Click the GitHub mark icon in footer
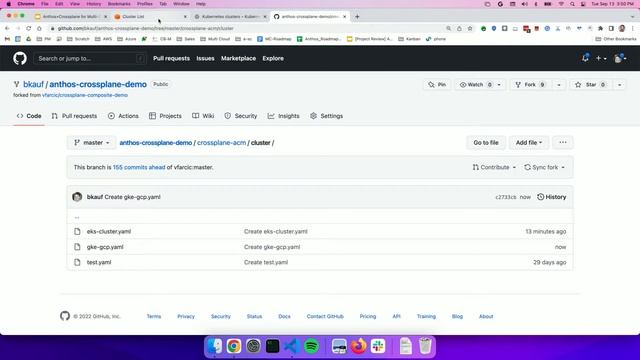Viewport: 640px width, 360px height. [65, 316]
